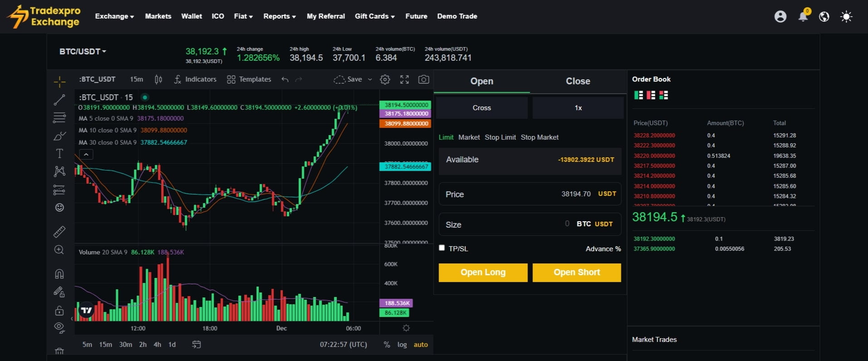Toggle magnet mode for drawings
The height and width of the screenshot is (361, 868).
59,274
